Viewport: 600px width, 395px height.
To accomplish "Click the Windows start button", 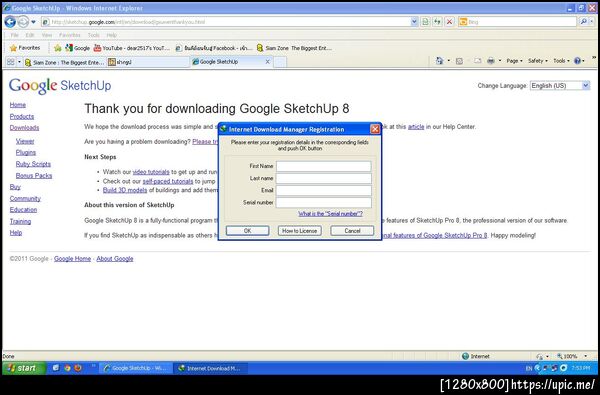I will pyautogui.click(x=23, y=368).
